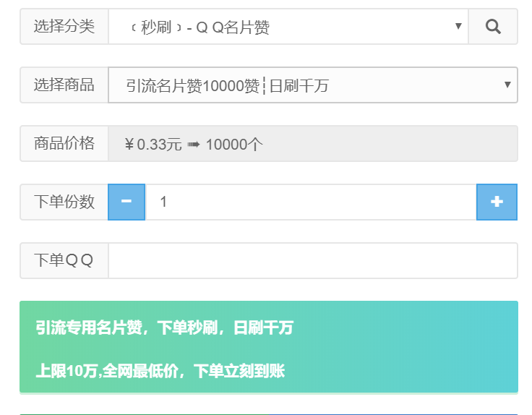Open the QQ名片赞 category dropdown
532x415 pixels.
(288, 27)
